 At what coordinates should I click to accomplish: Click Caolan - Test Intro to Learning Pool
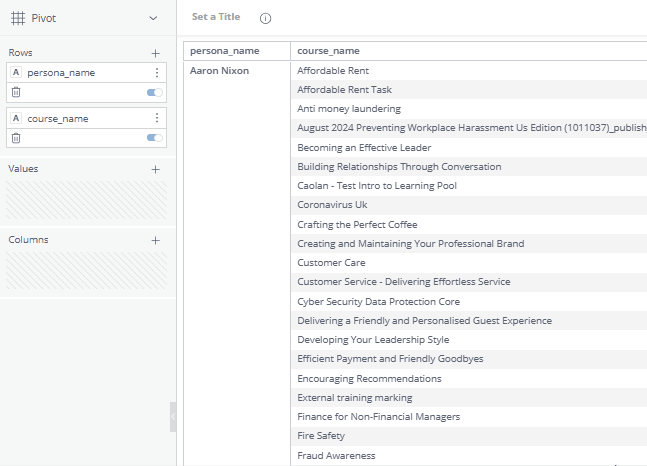(x=469, y=186)
